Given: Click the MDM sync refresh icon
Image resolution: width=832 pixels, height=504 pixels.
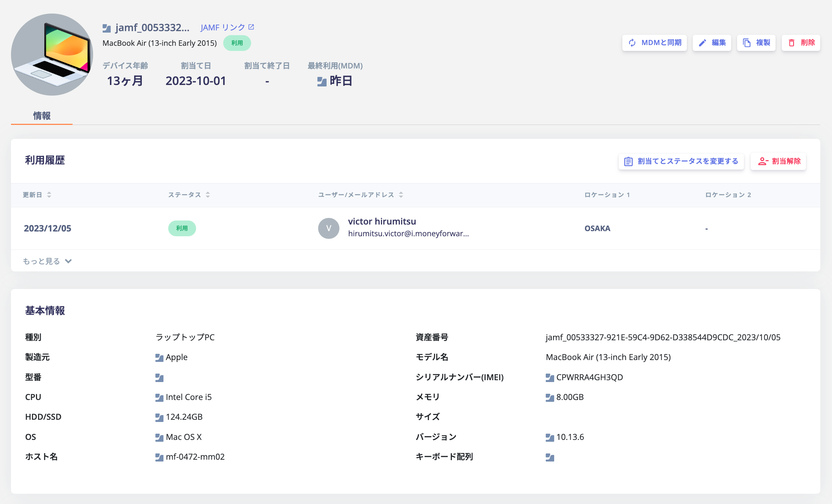Looking at the screenshot, I should 632,43.
